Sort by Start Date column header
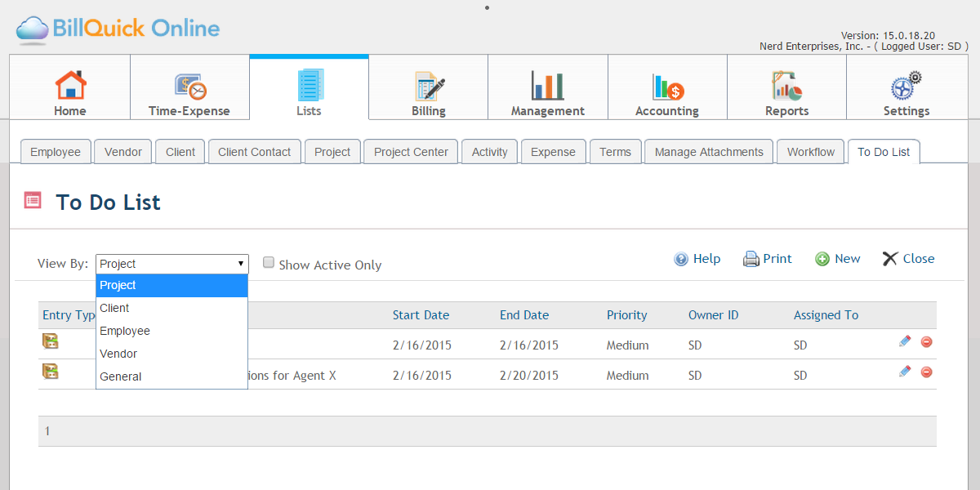 421,315
